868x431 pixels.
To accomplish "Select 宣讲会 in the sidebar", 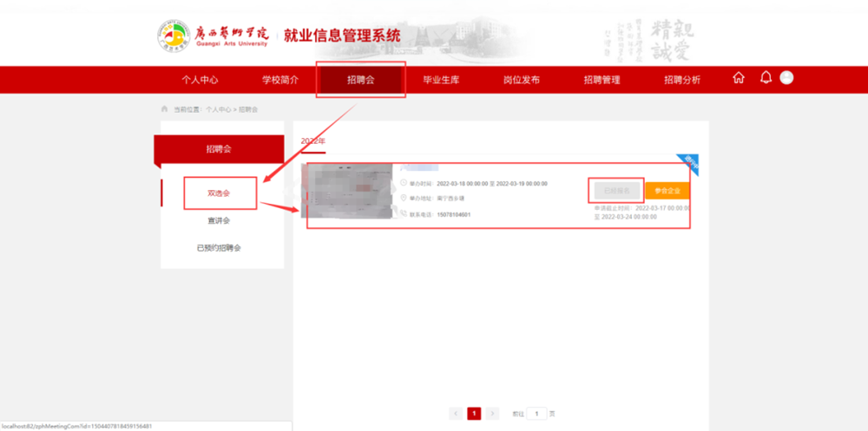I will [219, 221].
